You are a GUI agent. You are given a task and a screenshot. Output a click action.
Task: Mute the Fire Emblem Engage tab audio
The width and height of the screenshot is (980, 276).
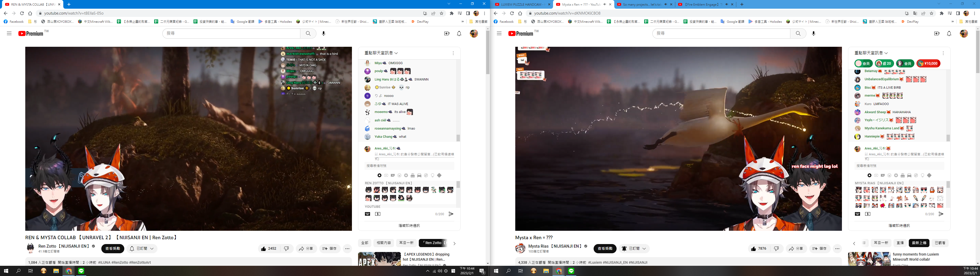click(x=727, y=5)
